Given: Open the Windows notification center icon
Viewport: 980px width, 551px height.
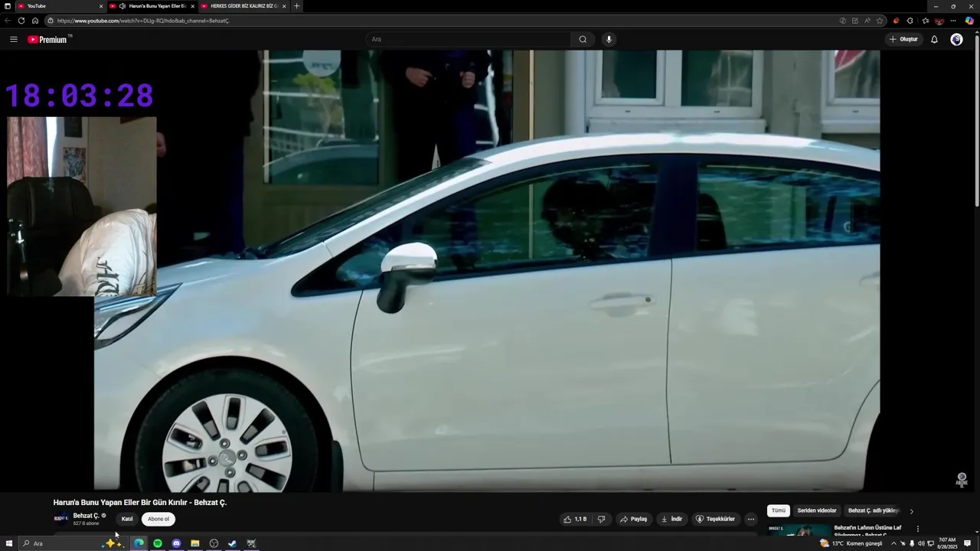Looking at the screenshot, I should point(968,543).
